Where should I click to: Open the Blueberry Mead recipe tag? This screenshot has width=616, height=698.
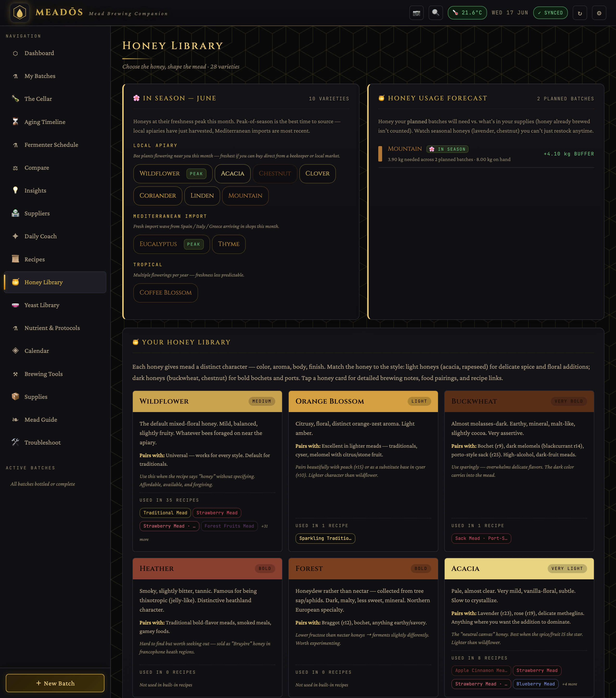click(535, 684)
